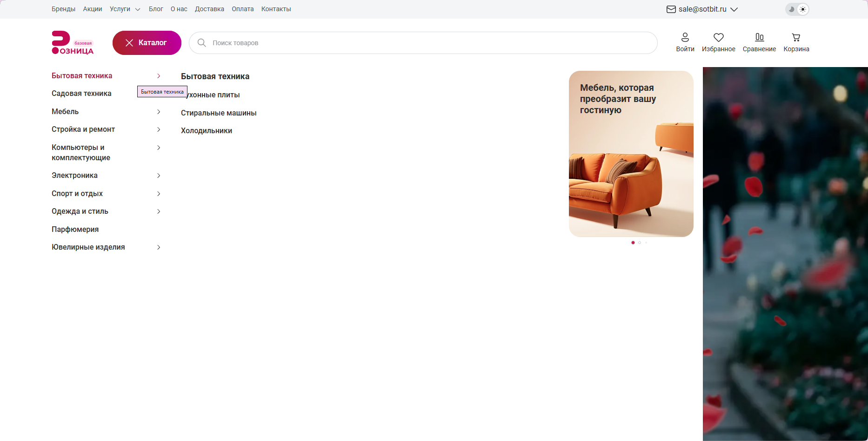Open the Стиральные машины link

219,113
